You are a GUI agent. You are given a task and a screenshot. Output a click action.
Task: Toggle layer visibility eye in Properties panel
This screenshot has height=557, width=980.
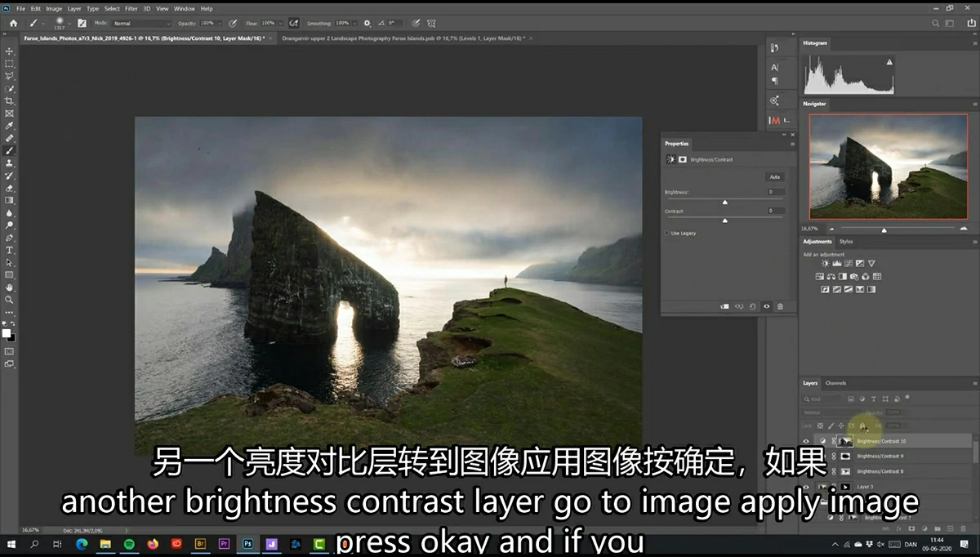(766, 306)
